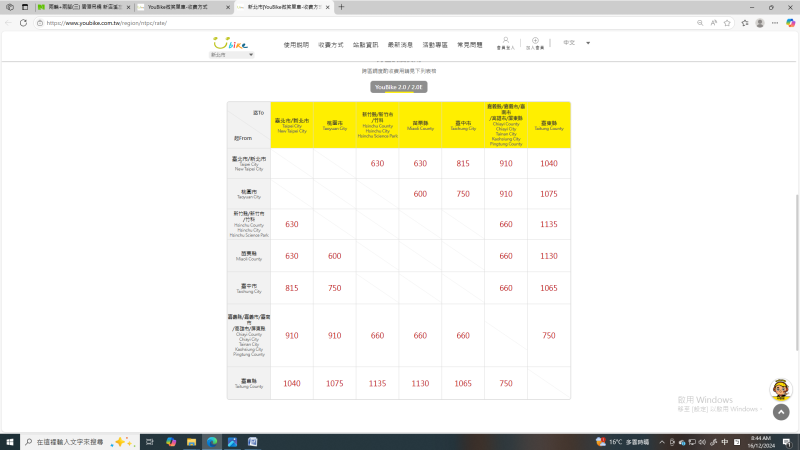Expand the city selector dropdown under logo
Viewport: 800px width, 450px height.
231,55
